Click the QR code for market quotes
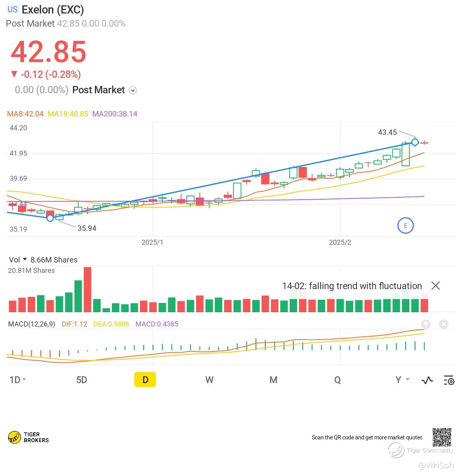Image resolution: width=463 pixels, height=476 pixels. click(x=442, y=437)
